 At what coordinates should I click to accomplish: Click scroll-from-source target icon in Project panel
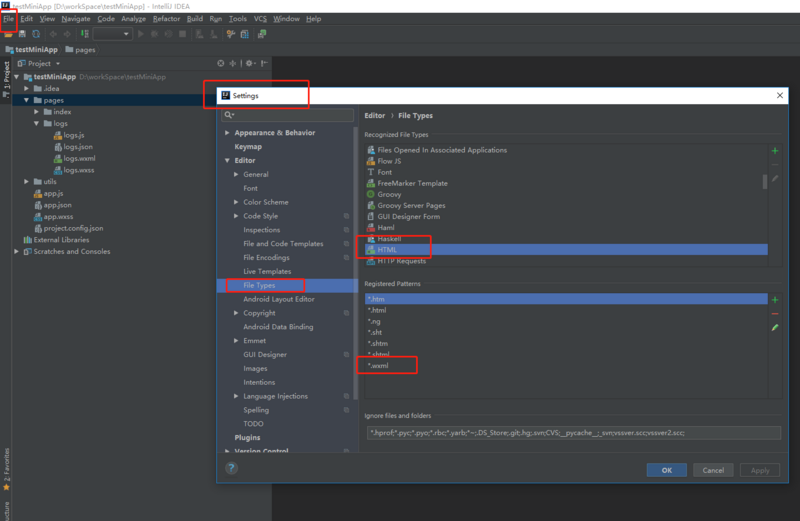click(x=220, y=63)
